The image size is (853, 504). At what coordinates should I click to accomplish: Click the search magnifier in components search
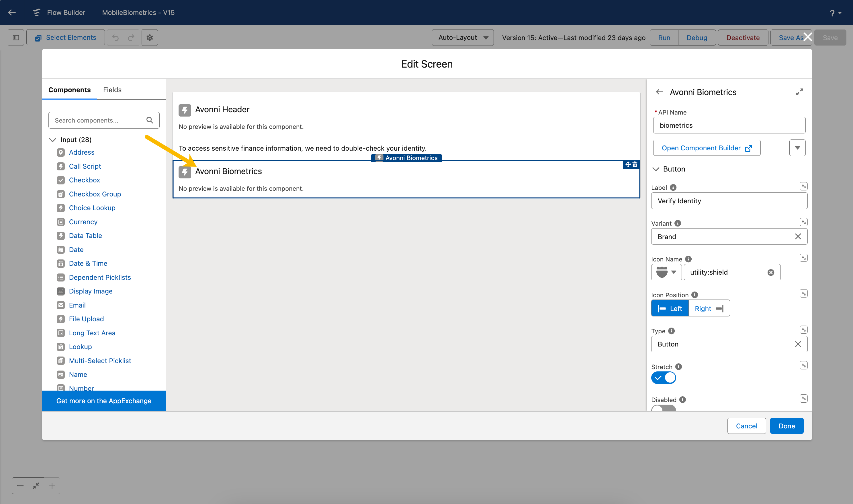150,120
